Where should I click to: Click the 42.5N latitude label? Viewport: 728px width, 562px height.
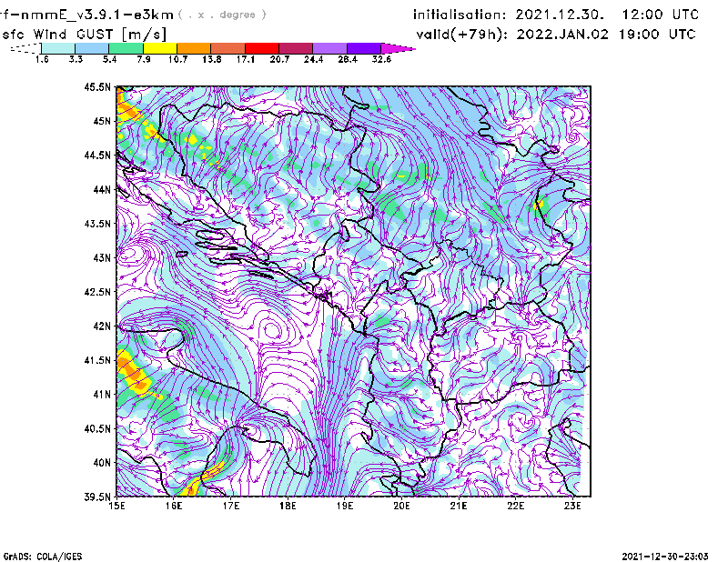click(x=97, y=292)
